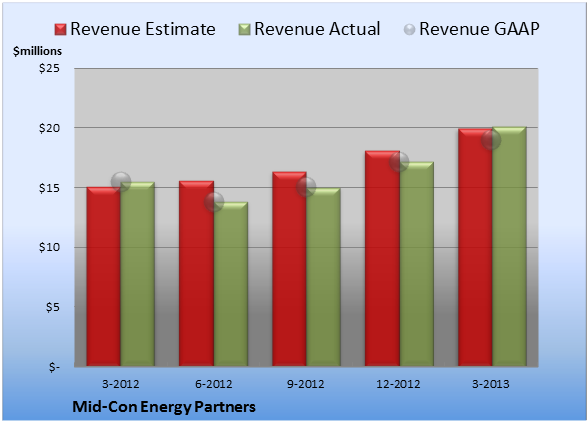Select the 'Revenue Estimate' legend label
The image size is (588, 422).
click(143, 29)
